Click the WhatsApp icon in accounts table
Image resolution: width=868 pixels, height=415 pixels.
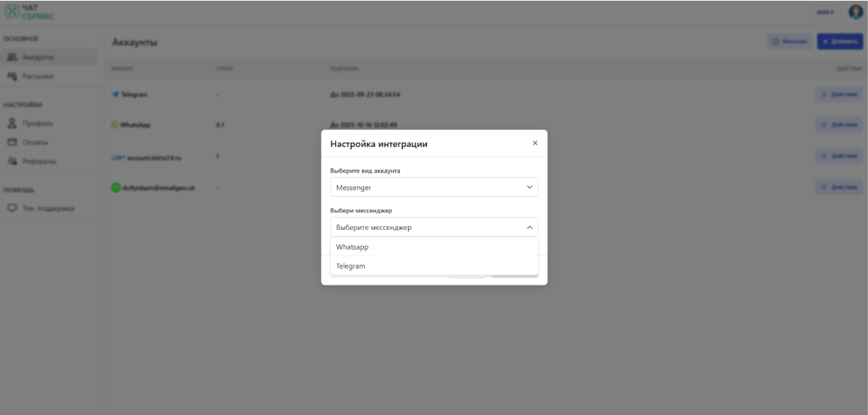tap(115, 124)
